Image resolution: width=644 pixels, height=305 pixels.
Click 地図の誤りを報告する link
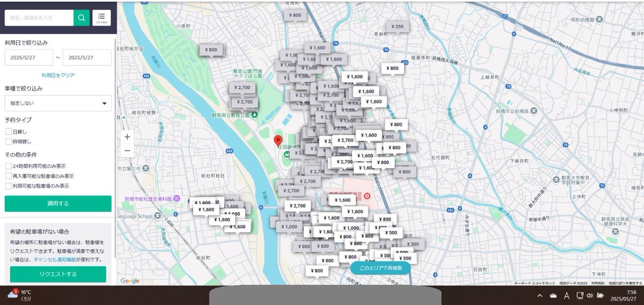625,283
